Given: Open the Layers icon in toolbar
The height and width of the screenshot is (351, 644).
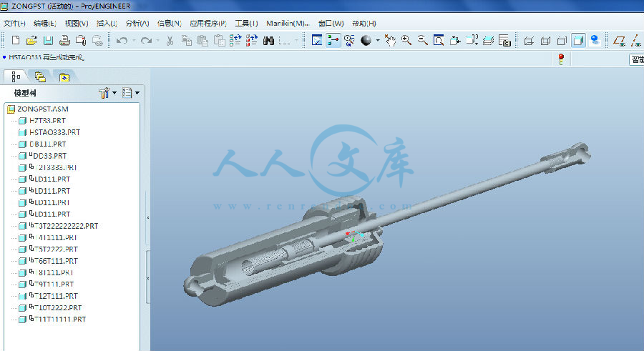Looking at the screenshot, I should pos(488,40).
